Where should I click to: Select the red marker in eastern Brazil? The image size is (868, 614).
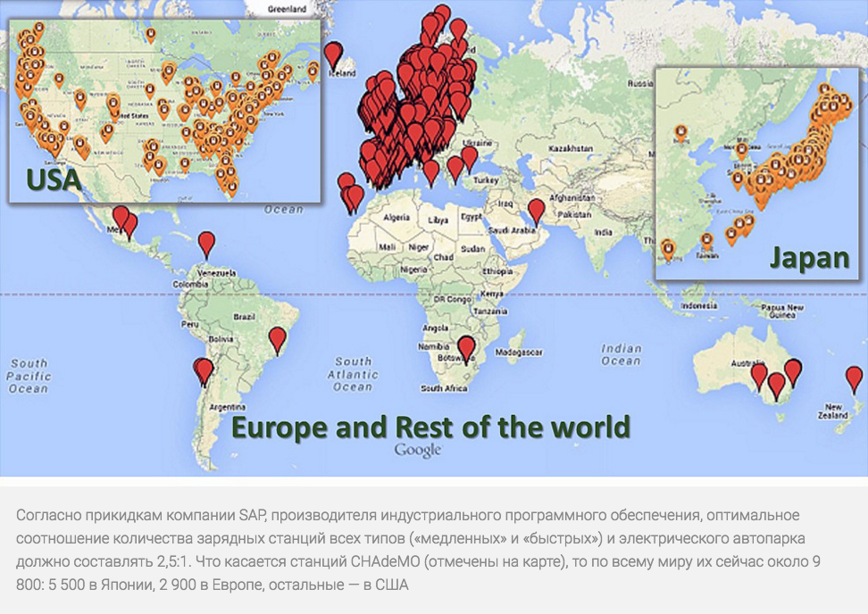click(x=278, y=339)
